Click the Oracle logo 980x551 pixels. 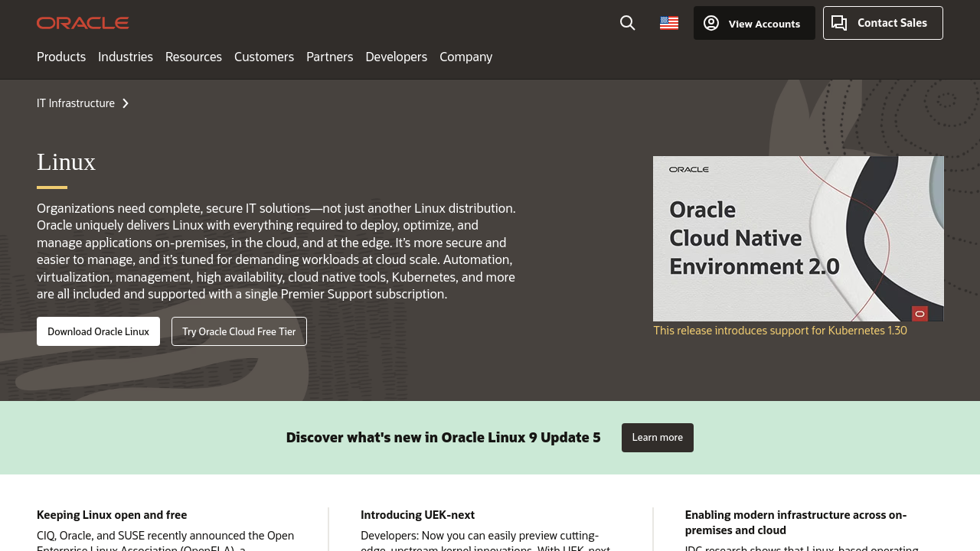[x=83, y=23]
